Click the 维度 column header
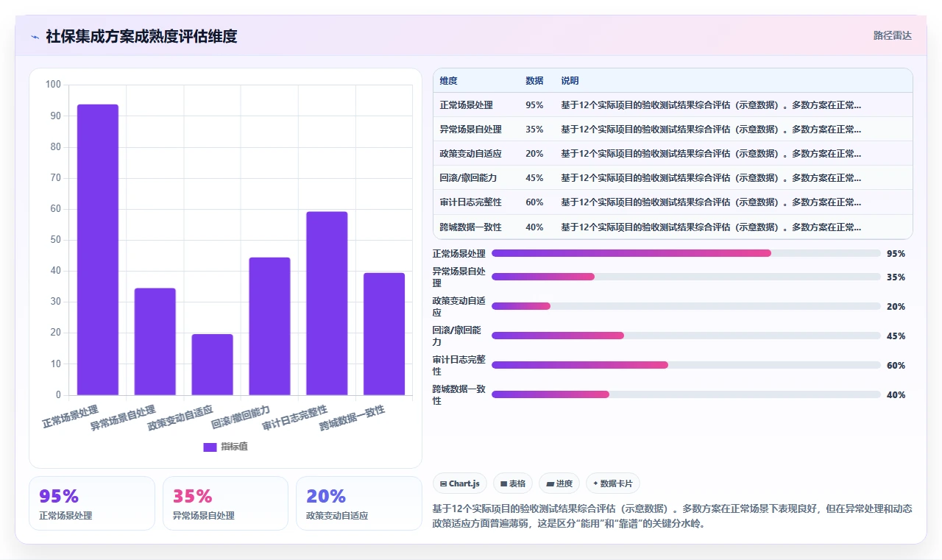This screenshot has width=942, height=560. 449,81
